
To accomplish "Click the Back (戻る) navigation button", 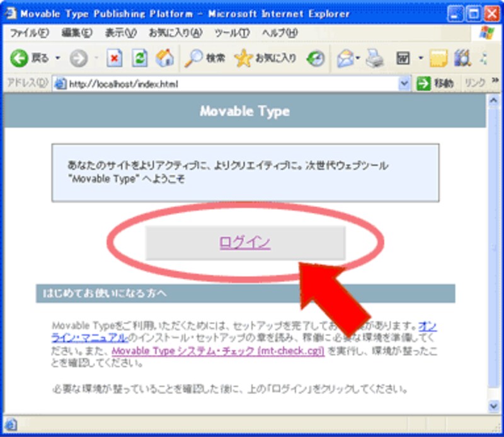I will tap(28, 59).
